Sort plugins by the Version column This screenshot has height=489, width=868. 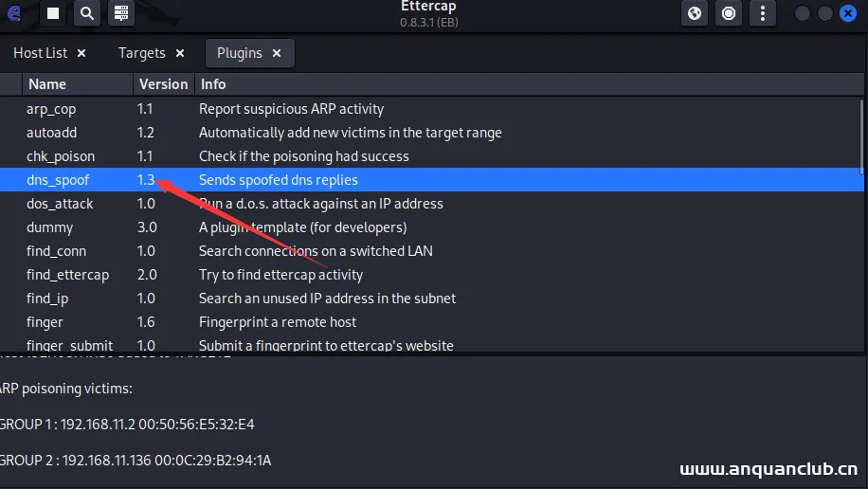[x=163, y=84]
